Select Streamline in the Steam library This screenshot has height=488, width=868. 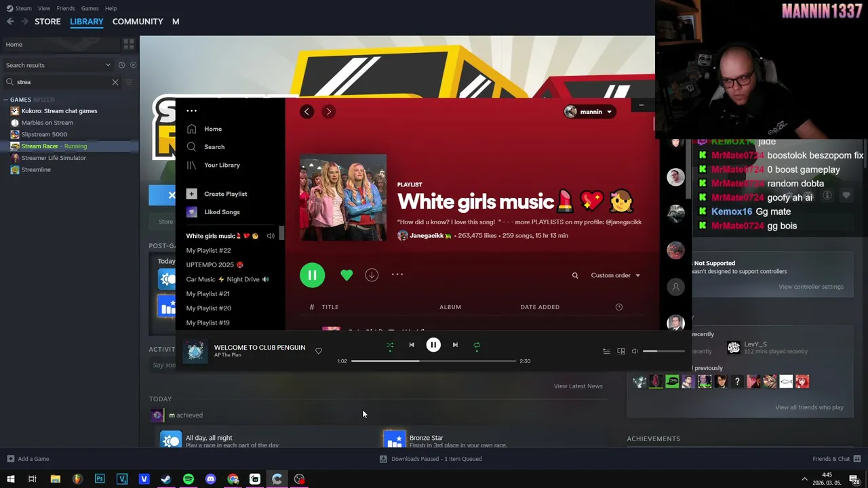click(x=36, y=169)
